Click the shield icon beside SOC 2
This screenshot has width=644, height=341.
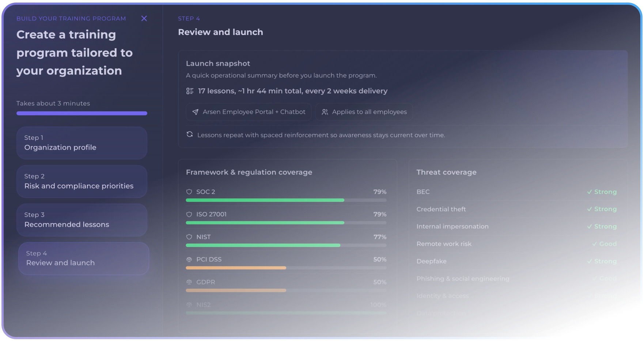click(x=189, y=192)
